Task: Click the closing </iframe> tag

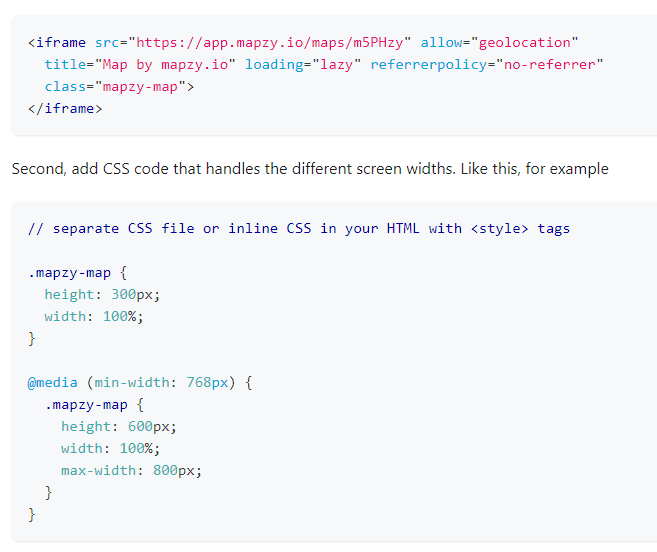Action: (65, 108)
